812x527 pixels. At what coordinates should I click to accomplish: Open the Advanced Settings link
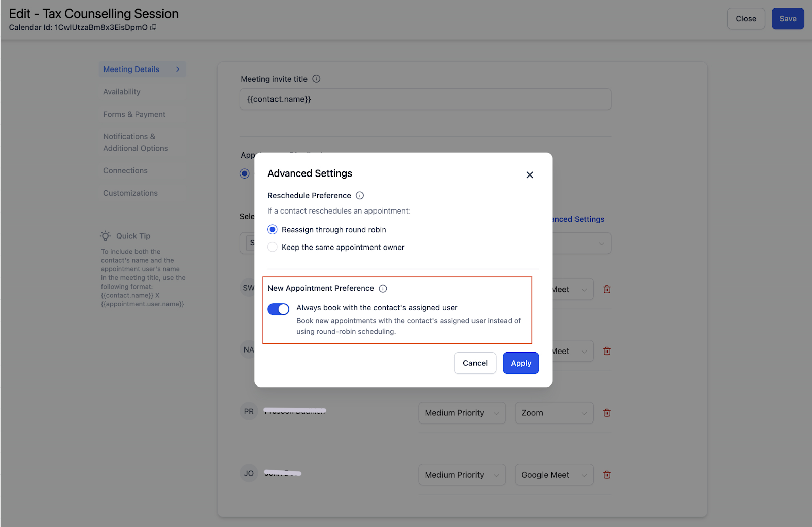click(x=578, y=219)
